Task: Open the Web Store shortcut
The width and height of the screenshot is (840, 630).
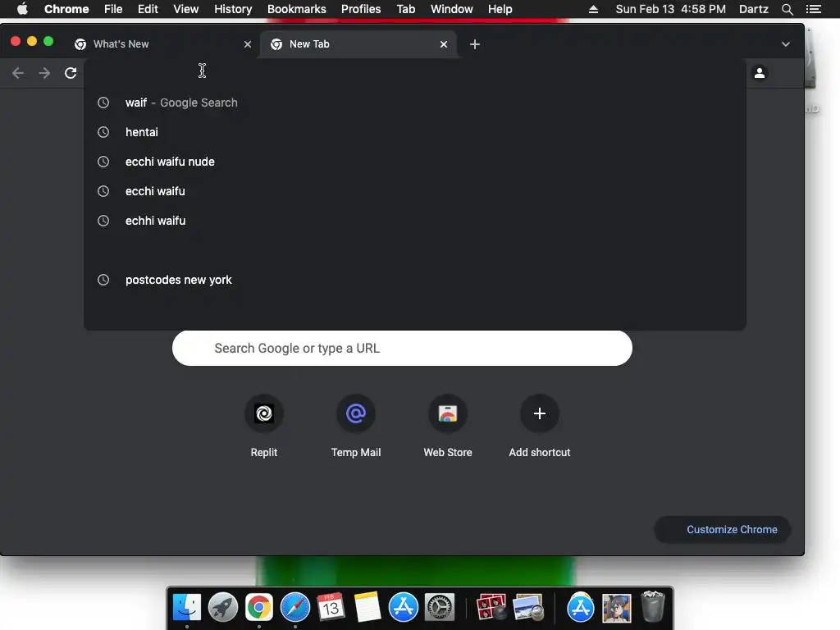Action: coord(448,426)
